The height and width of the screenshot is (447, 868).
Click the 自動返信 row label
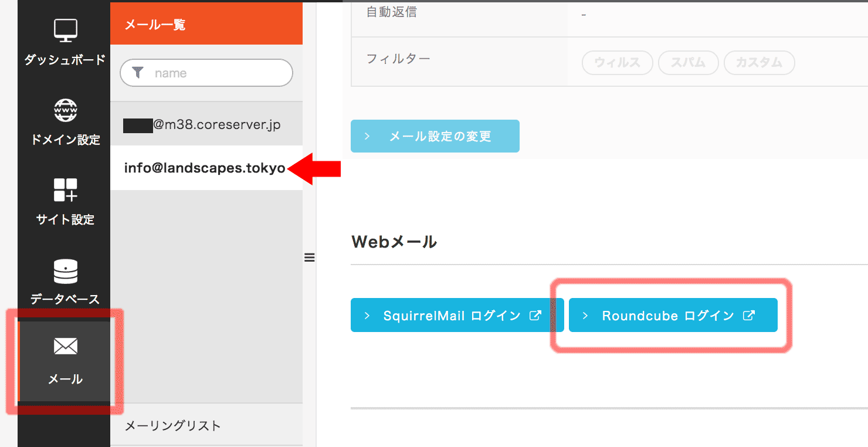click(392, 12)
